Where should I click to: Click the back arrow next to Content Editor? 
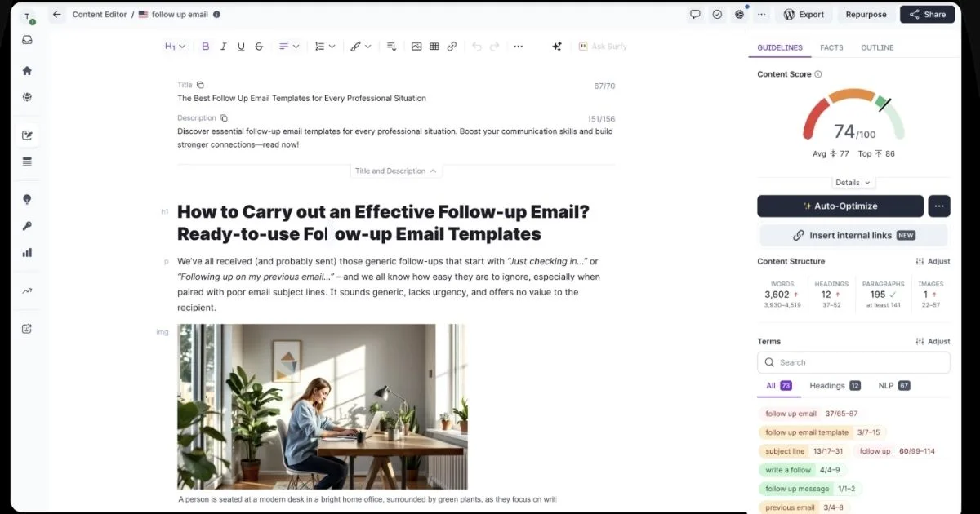coord(57,15)
